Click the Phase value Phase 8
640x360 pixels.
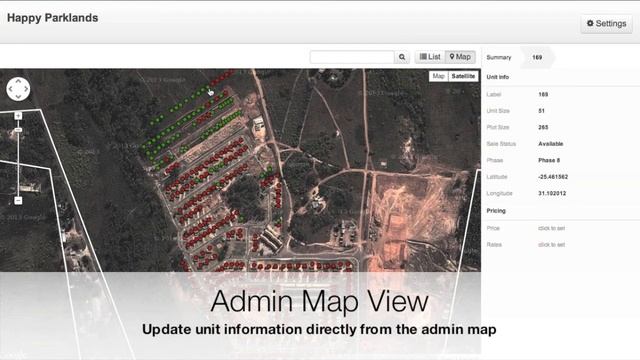click(x=549, y=160)
